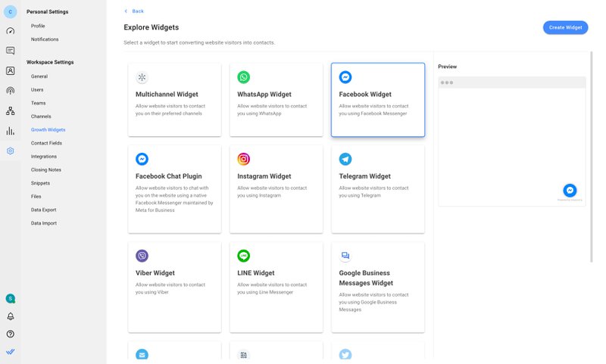The height and width of the screenshot is (364, 606).
Task: Open the Settings gear icon in the sidebar
Action: pos(11,151)
